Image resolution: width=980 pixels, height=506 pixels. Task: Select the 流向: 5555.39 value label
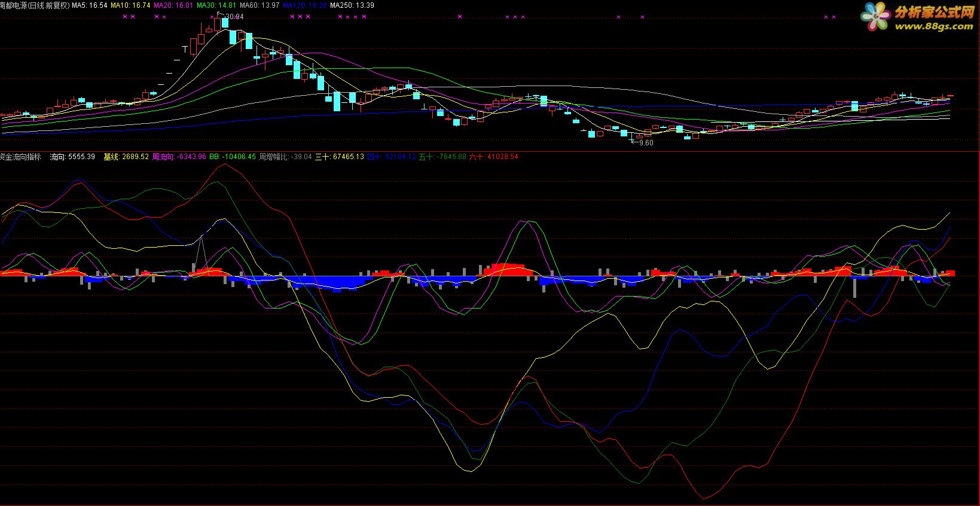click(72, 157)
